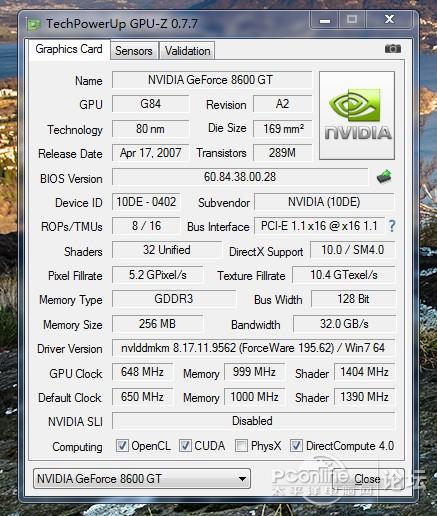Toggle the DirectCompute 4.0 checkbox
This screenshot has height=516, width=437.
[x=296, y=446]
